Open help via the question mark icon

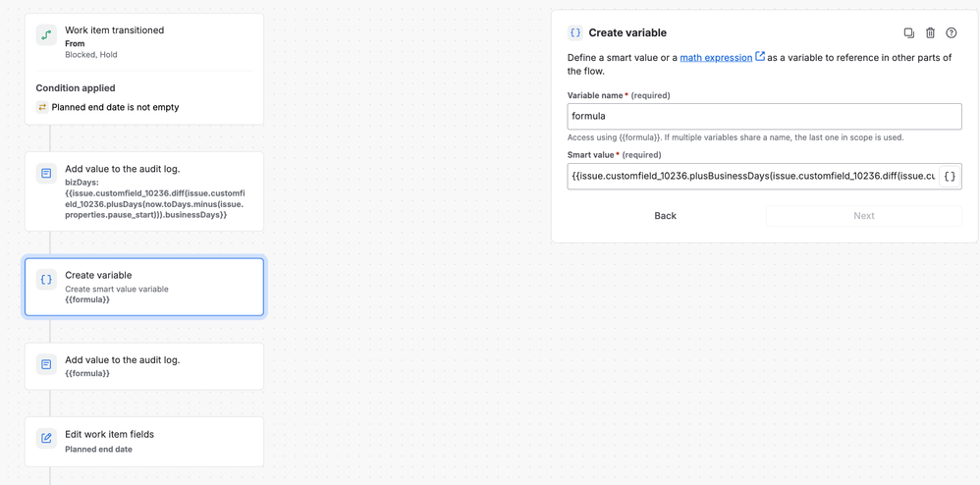click(x=952, y=33)
